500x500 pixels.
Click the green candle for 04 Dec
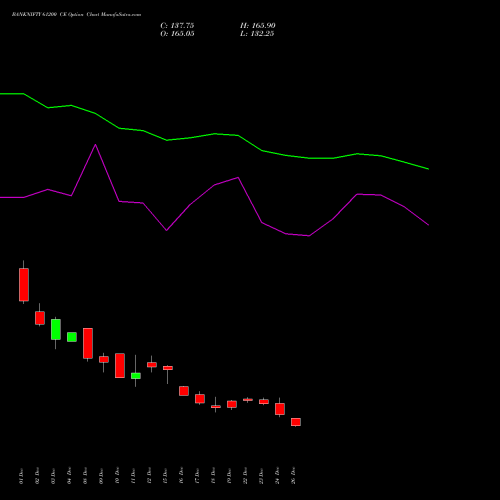[72, 337]
